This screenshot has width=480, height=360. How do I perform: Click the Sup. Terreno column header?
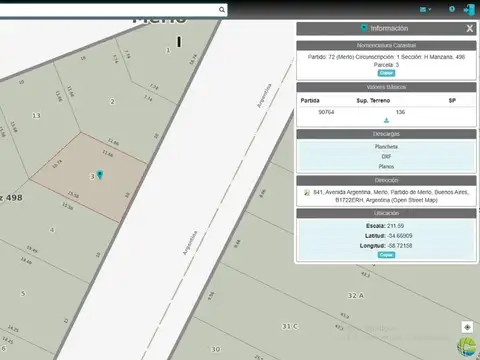coord(373,101)
